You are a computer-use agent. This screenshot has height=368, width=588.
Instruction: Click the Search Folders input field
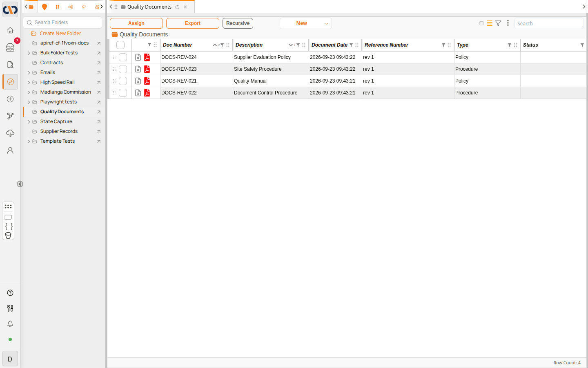[x=63, y=22]
